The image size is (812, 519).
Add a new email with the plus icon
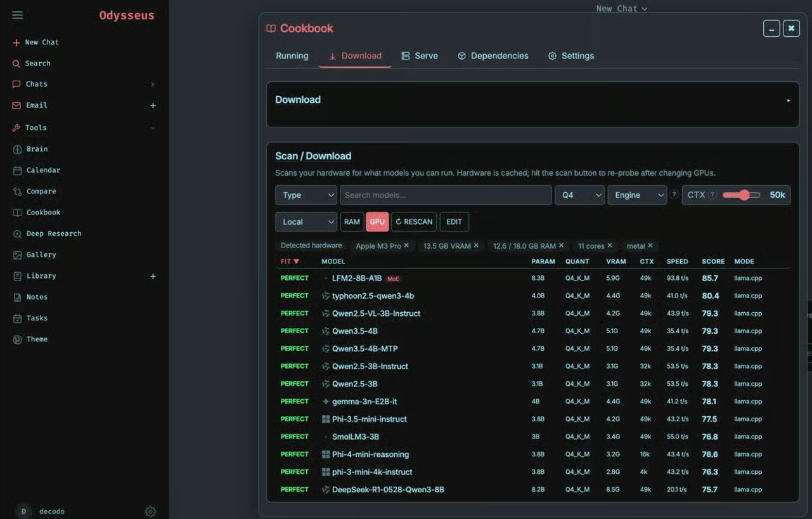(x=153, y=106)
